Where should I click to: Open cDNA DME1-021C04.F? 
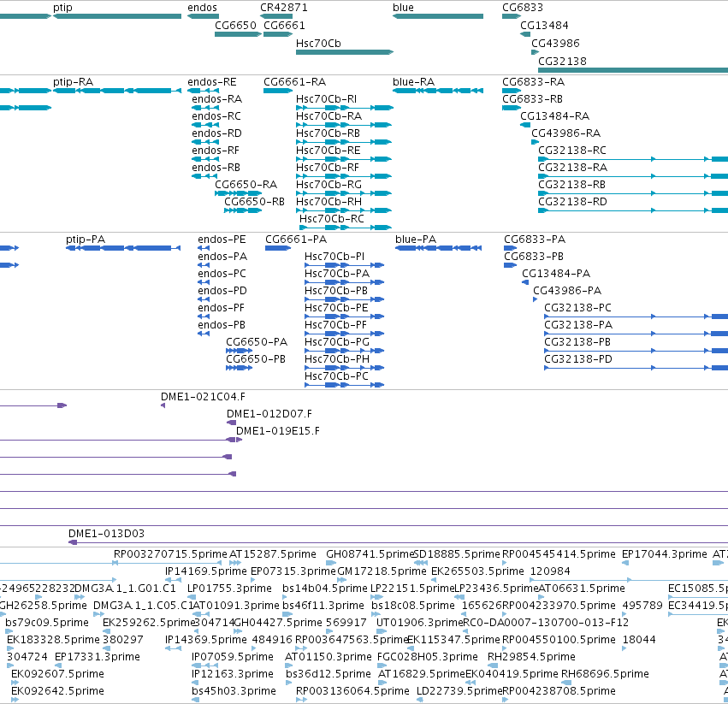pyautogui.click(x=203, y=397)
